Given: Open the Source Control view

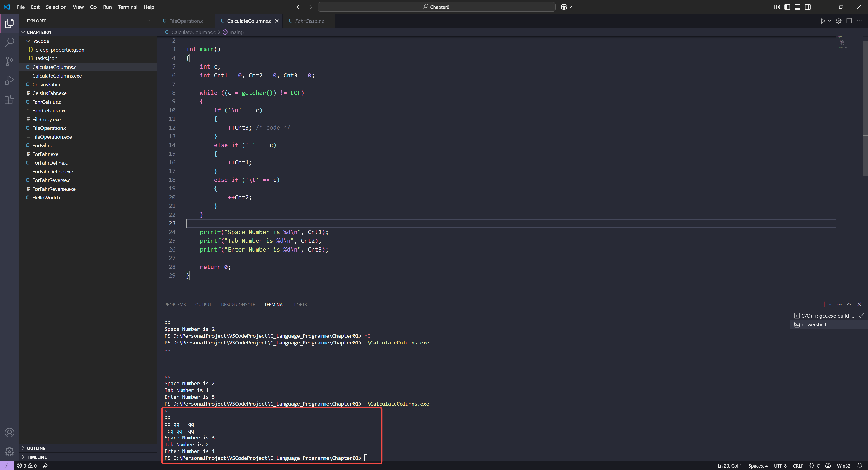Looking at the screenshot, I should (9, 61).
